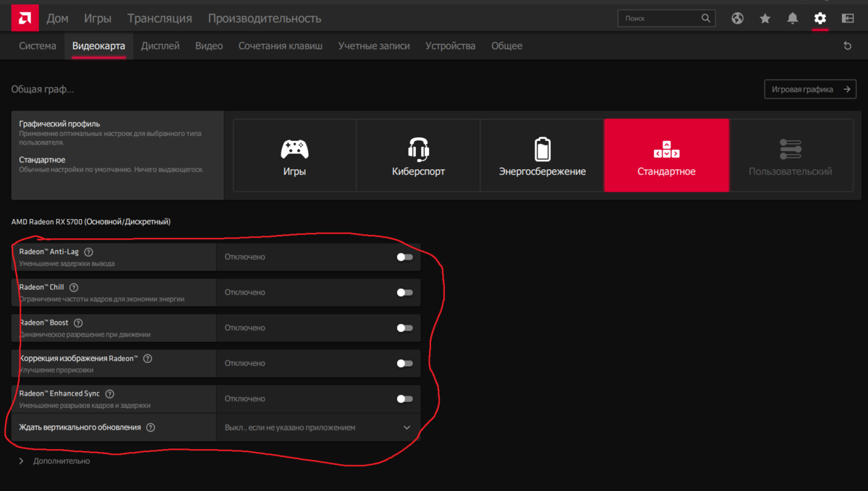Open the Трансляция menu
The height and width of the screenshot is (491, 868).
coord(160,18)
